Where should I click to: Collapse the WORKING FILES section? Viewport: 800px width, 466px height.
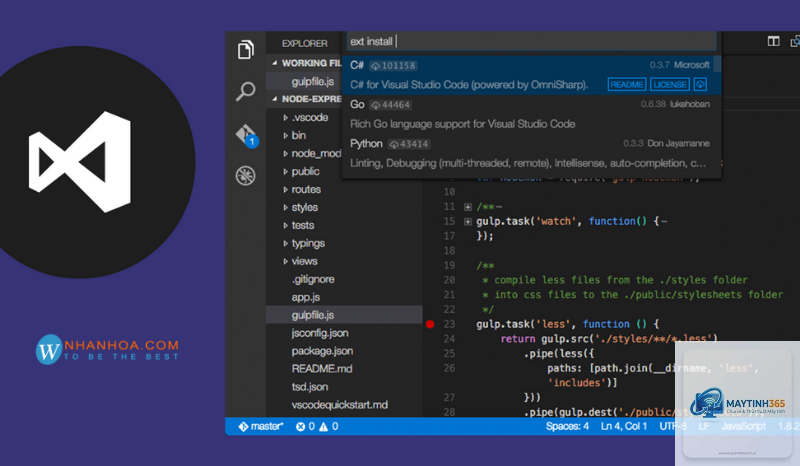274,63
